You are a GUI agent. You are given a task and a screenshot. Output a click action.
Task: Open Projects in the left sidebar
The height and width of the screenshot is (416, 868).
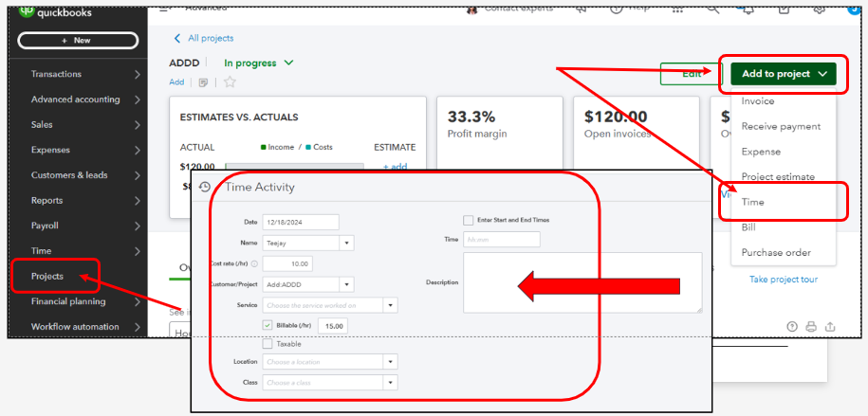coord(47,276)
